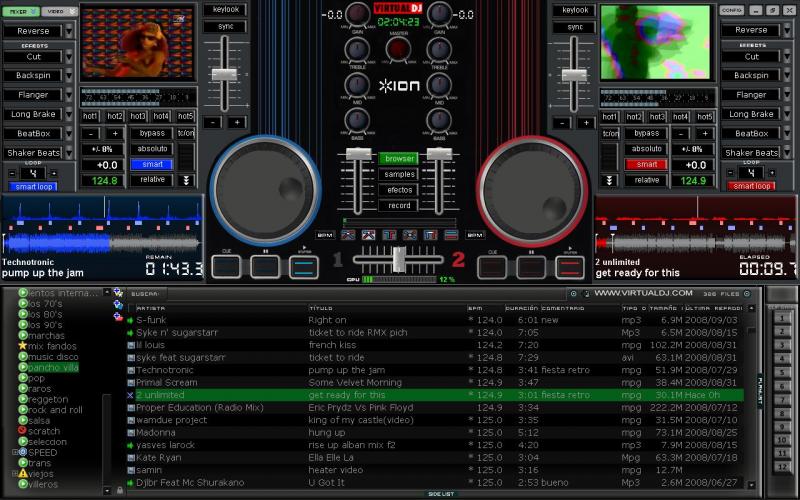Image resolution: width=800 pixels, height=500 pixels.
Task: Expand the SPEED folder in the tree
Action: tap(12, 452)
